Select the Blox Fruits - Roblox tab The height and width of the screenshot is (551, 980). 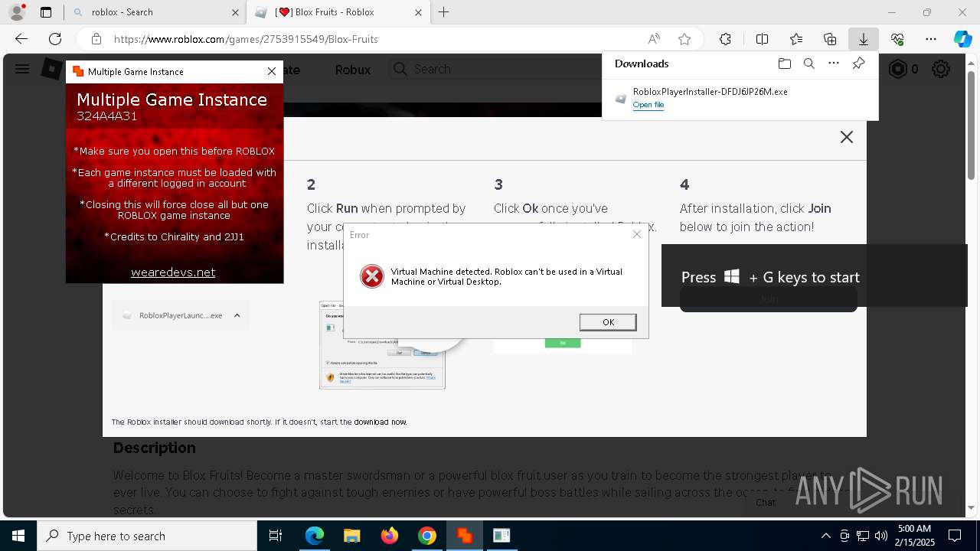point(338,12)
